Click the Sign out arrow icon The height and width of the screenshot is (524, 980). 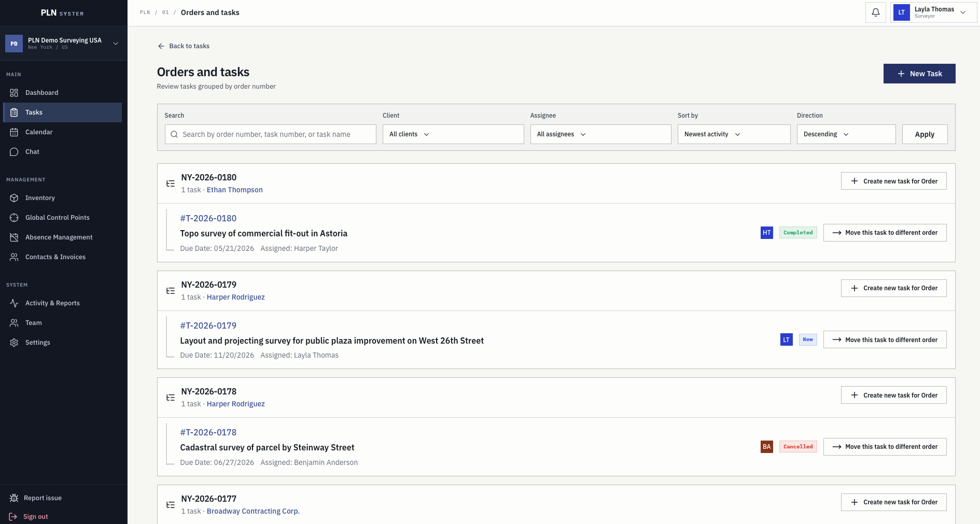tap(13, 517)
